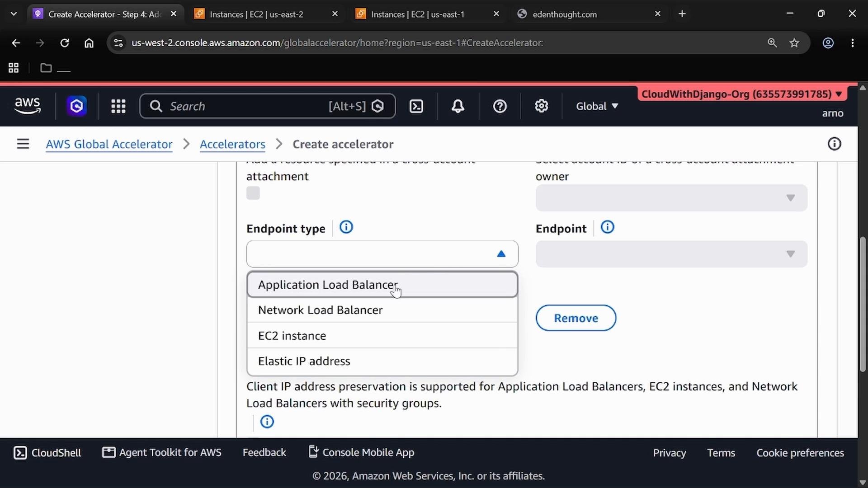
Task: Toggle the side navigation hamburger menu
Action: pos(23,144)
